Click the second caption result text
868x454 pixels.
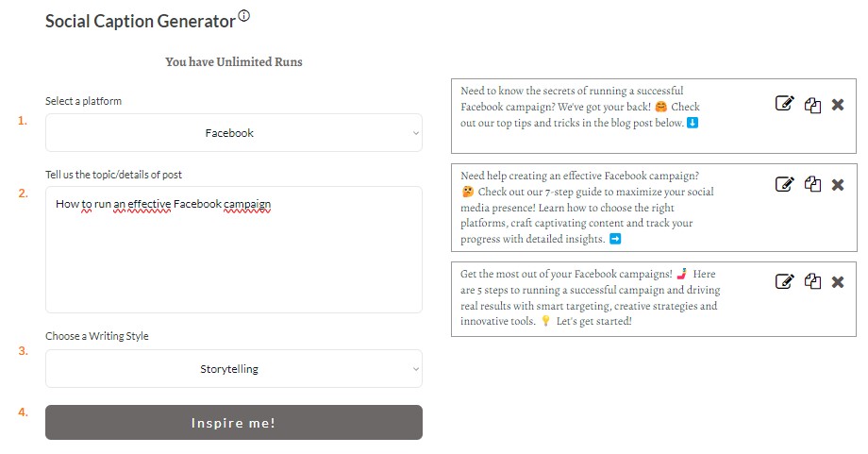(587, 208)
